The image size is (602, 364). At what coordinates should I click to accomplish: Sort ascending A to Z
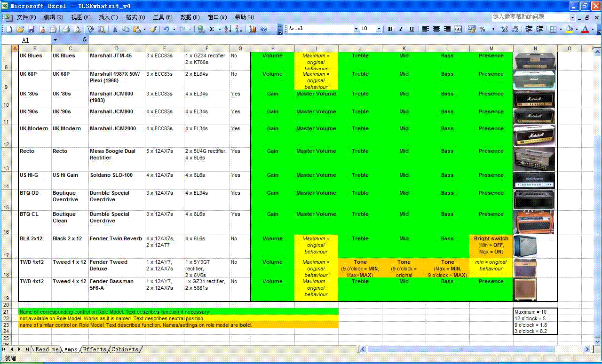[228, 29]
